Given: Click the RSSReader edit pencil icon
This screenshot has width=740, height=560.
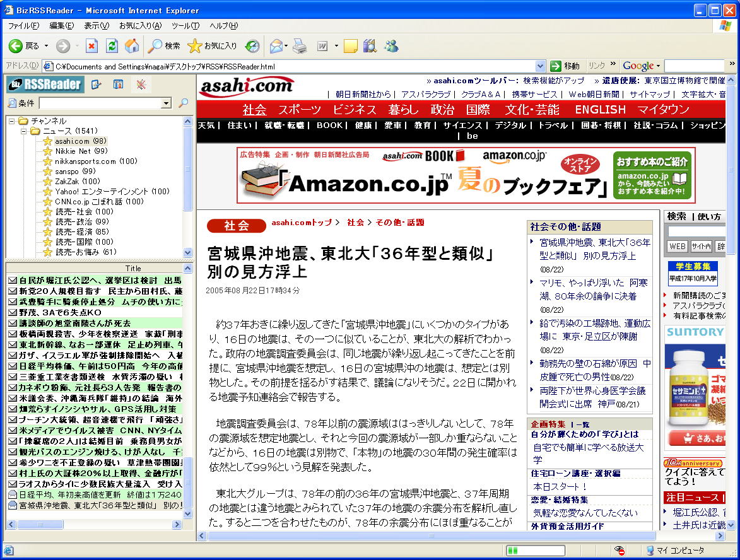Looking at the screenshot, I should [x=97, y=85].
